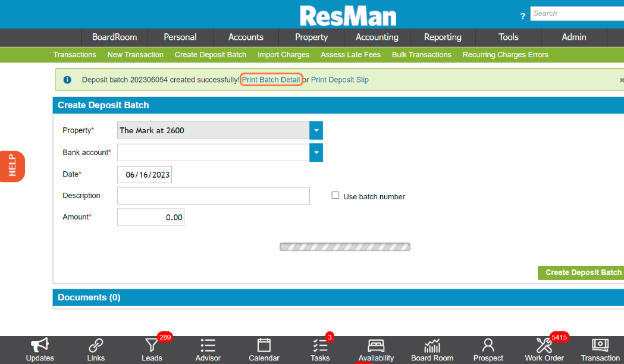This screenshot has width=624, height=364.
Task: Expand the Bank account dropdown arrow
Action: point(316,152)
